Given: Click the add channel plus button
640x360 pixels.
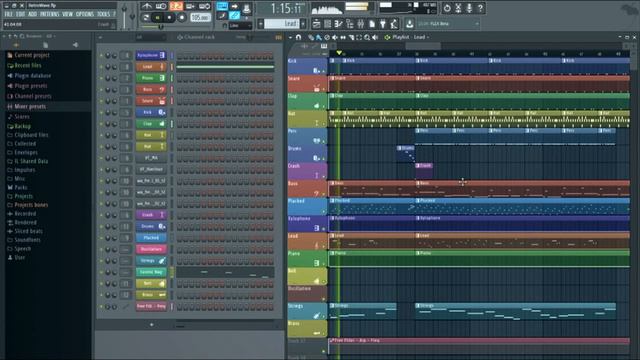Looking at the screenshot, I should coord(151,325).
